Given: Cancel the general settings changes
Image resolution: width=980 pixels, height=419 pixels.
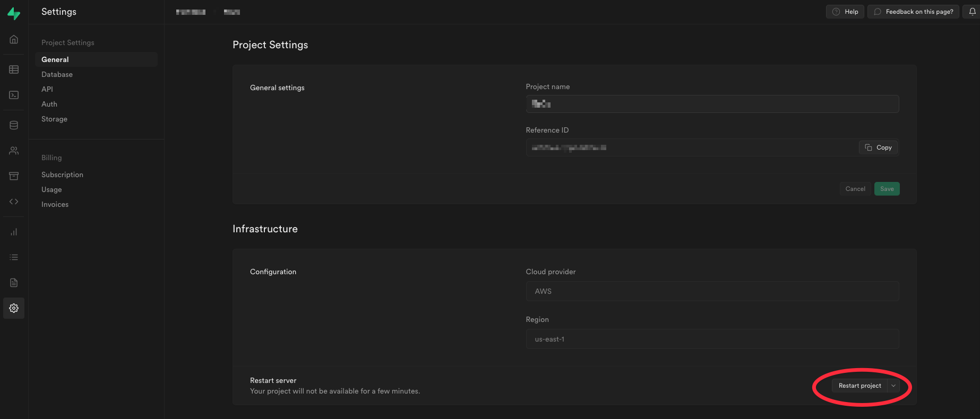Looking at the screenshot, I should tap(855, 189).
